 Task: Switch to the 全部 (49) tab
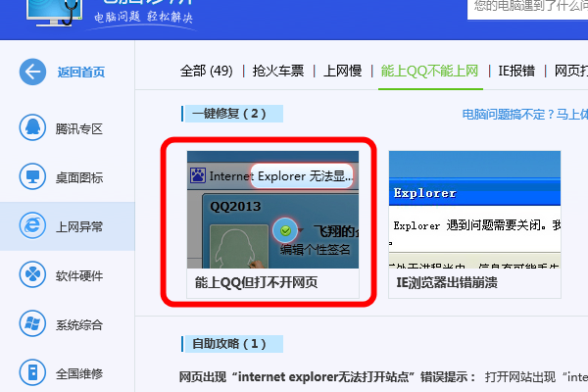pos(206,71)
